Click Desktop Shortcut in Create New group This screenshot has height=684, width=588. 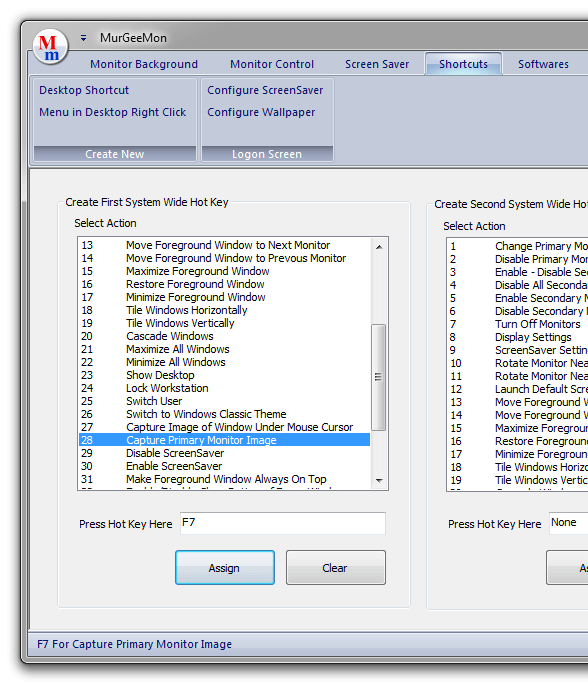(x=84, y=90)
